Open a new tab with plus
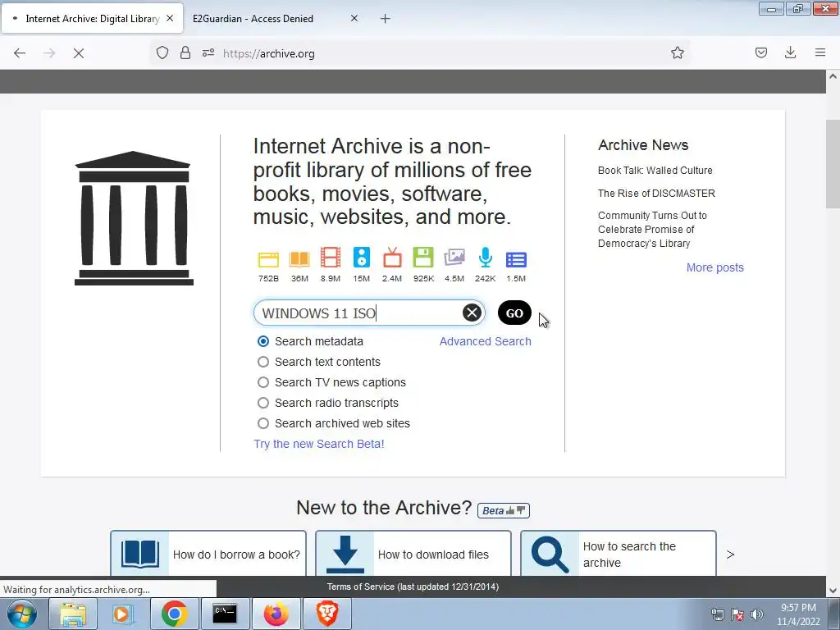 [x=386, y=19]
